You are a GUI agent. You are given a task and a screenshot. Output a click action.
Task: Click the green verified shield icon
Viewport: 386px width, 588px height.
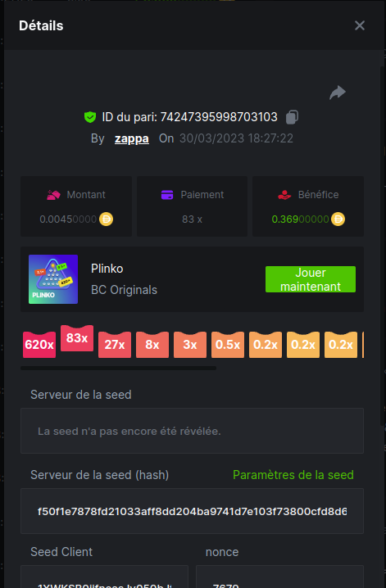(90, 117)
